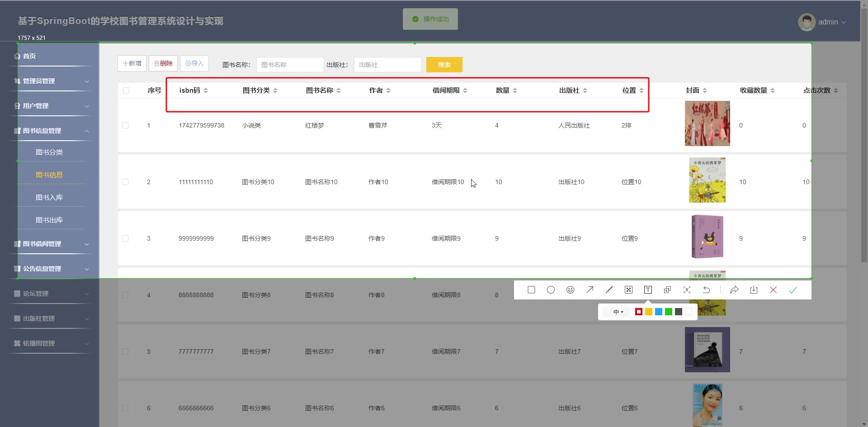The width and height of the screenshot is (868, 427).
Task: Select the rectangle annotation tool
Action: [x=531, y=290]
